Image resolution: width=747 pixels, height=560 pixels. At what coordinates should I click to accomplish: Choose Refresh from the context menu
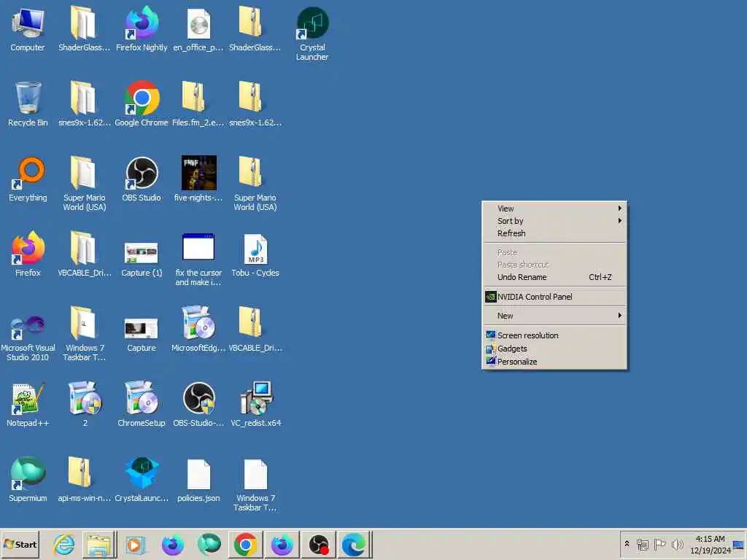[554, 233]
